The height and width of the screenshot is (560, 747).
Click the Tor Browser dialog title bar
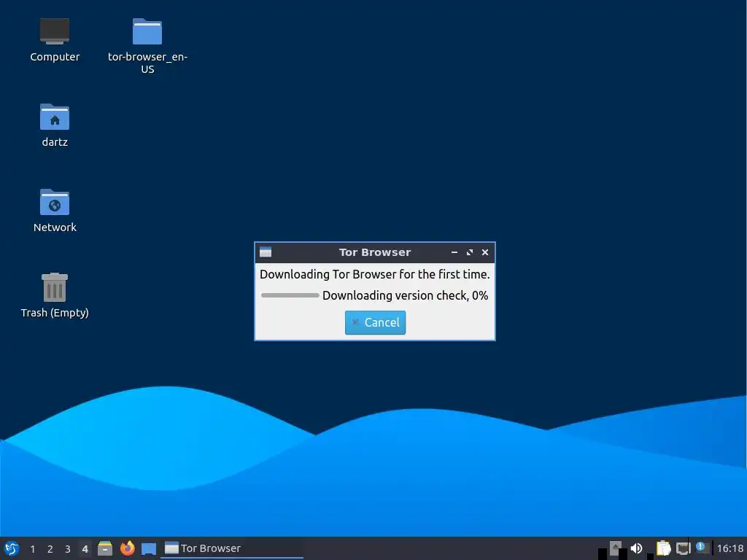pyautogui.click(x=374, y=252)
